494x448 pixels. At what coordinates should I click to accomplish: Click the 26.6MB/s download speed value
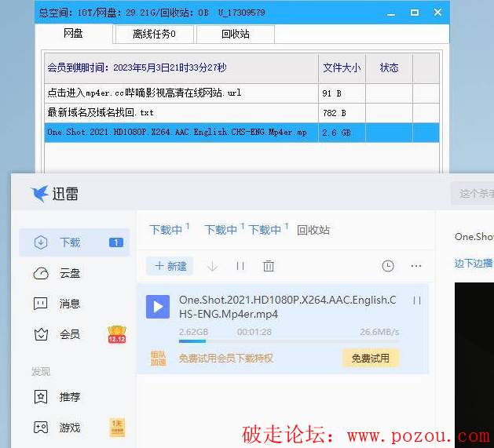(x=379, y=332)
